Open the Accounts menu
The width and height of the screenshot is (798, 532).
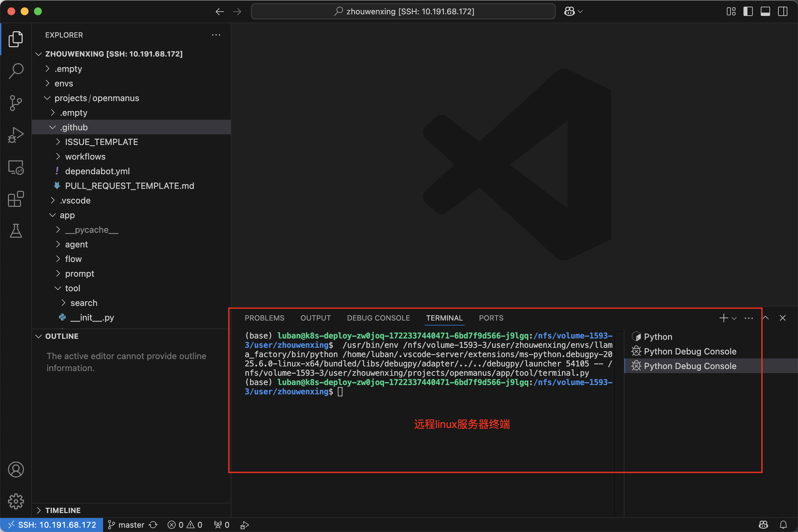16,469
